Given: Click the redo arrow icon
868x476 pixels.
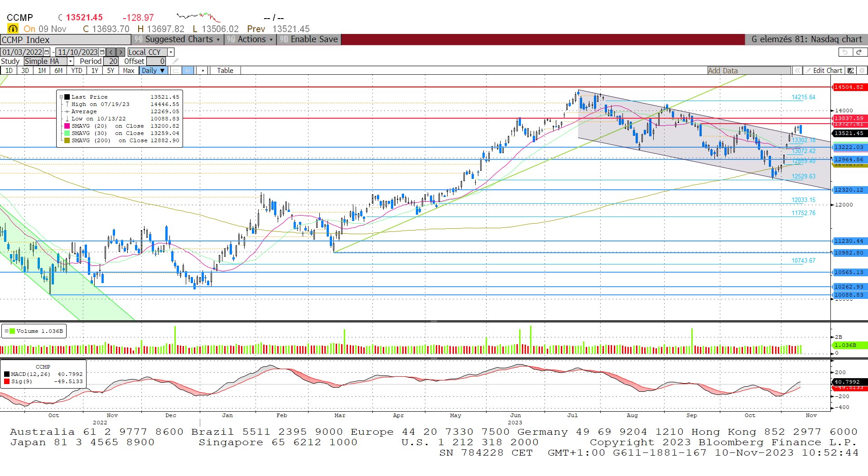Looking at the screenshot, I should [859, 52].
